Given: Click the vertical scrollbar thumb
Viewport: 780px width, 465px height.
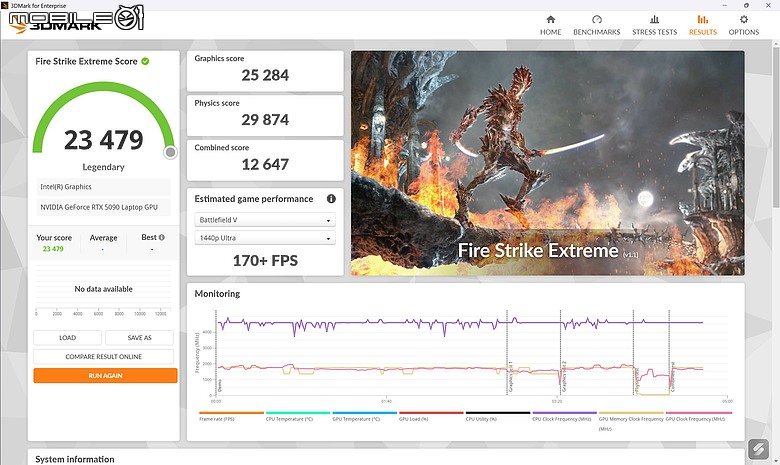Looking at the screenshot, I should click(x=776, y=127).
